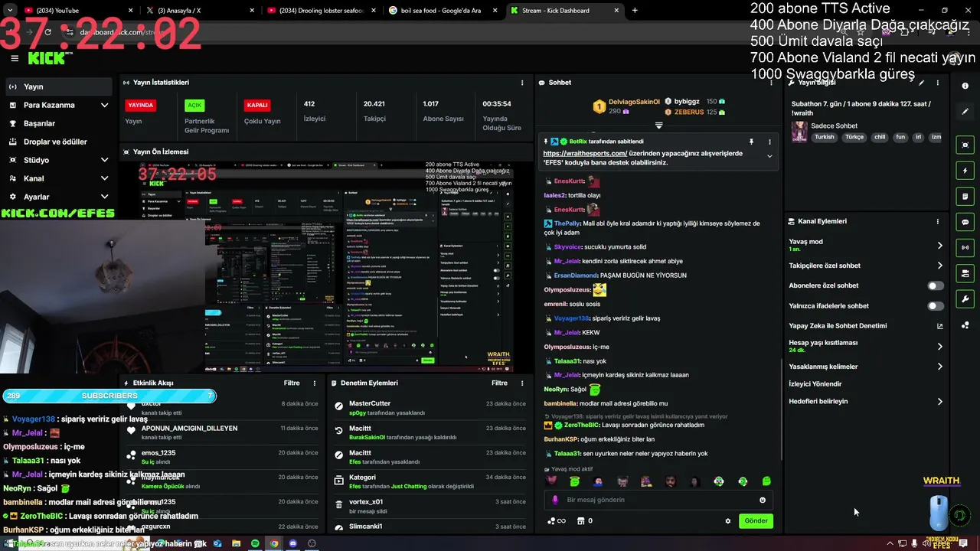
Task: Toggle Yalnızca ifadelerle sohbet
Action: pos(936,306)
